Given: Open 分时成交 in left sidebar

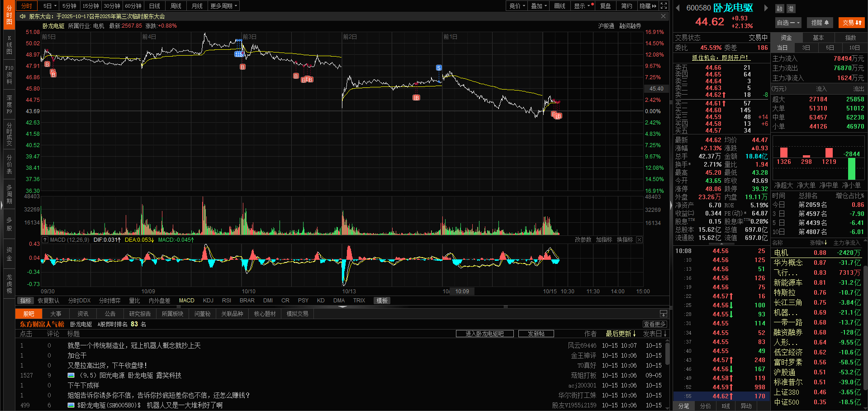Looking at the screenshot, I should pyautogui.click(x=9, y=134).
